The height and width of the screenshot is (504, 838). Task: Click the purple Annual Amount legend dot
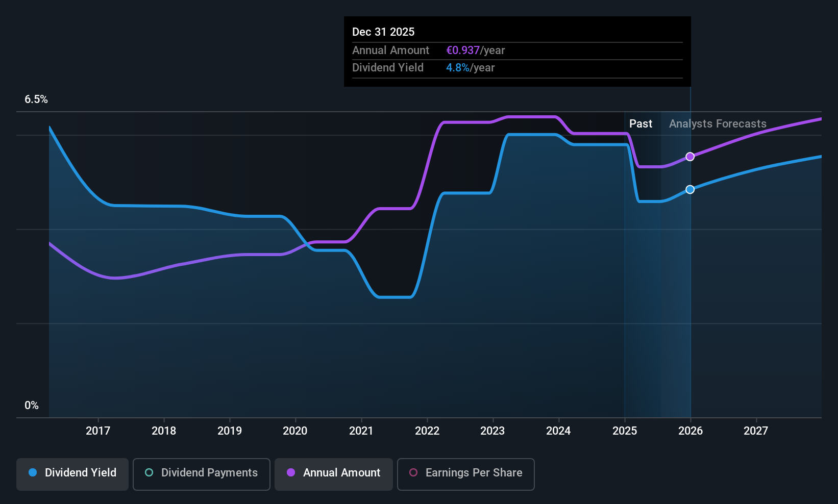(x=291, y=472)
